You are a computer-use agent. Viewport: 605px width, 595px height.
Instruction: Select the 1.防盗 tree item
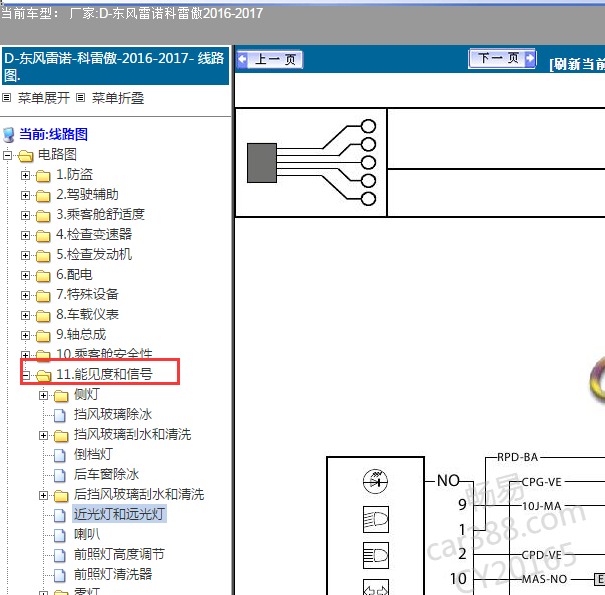[x=74, y=174]
